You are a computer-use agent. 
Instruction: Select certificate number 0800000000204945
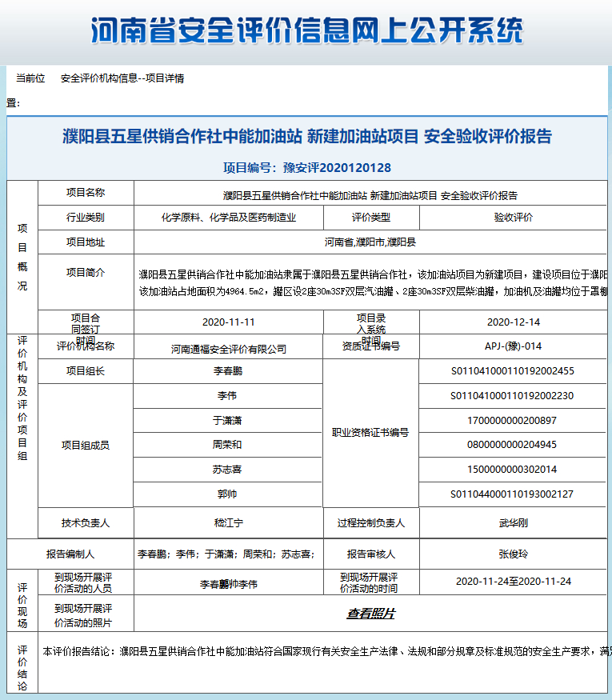(512, 445)
